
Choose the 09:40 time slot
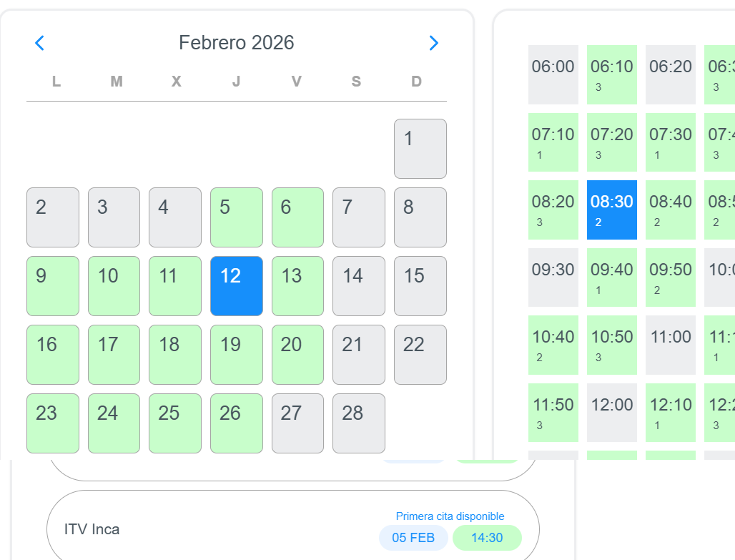(612, 277)
